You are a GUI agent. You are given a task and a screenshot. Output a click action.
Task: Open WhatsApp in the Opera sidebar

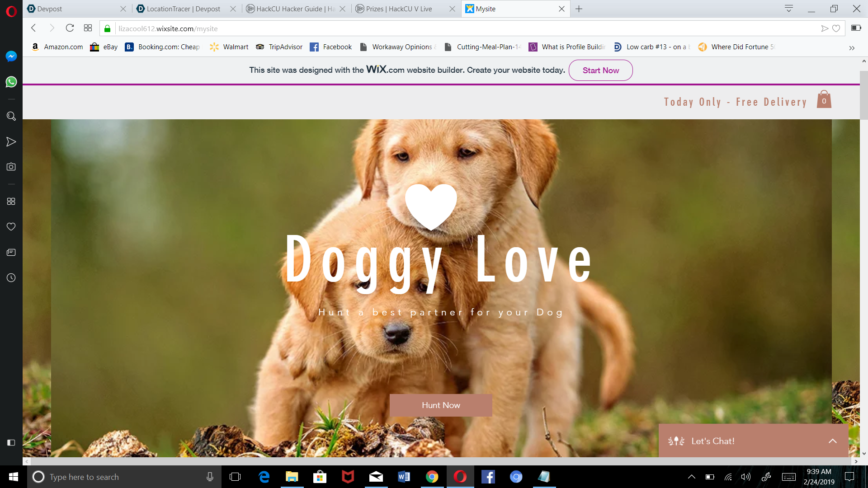[11, 82]
